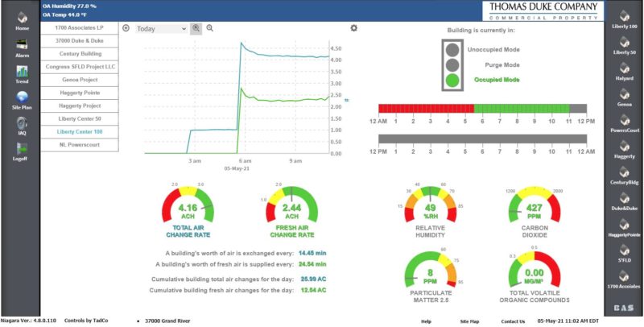Click the Site Map footer link
Image resolution: width=644 pixels, height=327 pixels.
tap(469, 321)
